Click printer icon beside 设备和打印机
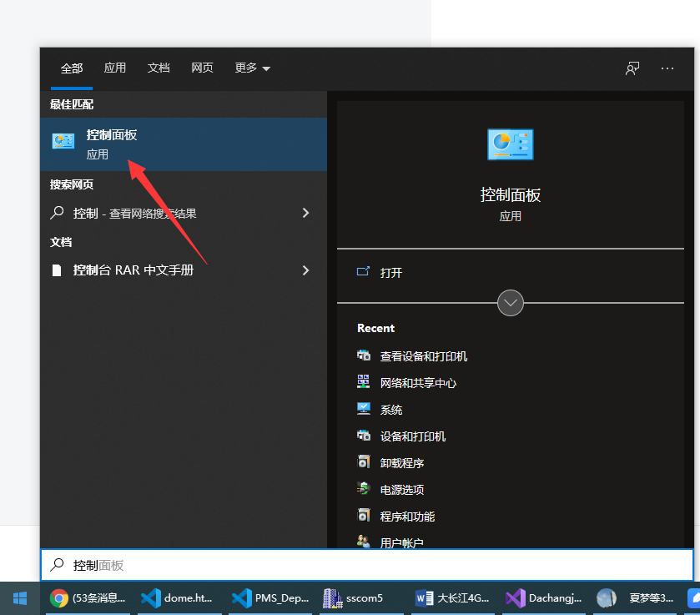This screenshot has height=615, width=700. coord(364,435)
